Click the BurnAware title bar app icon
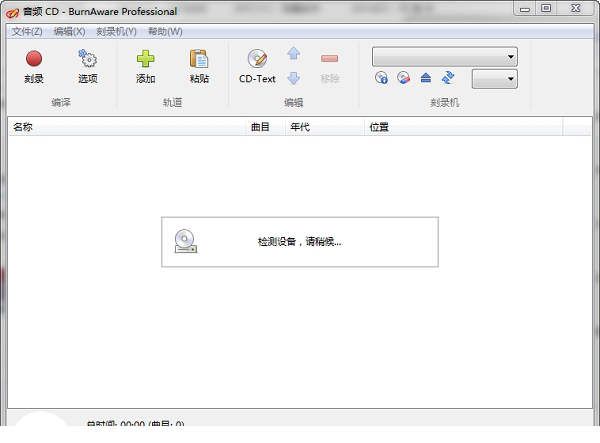 click(12, 13)
